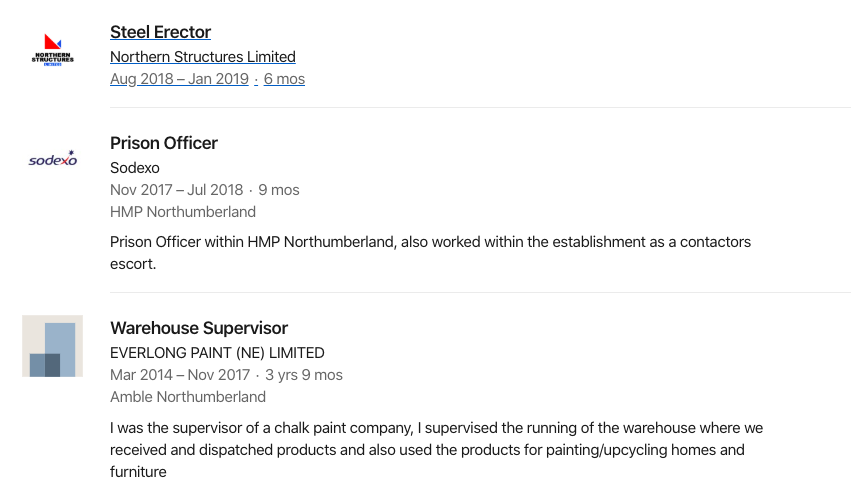Click the Sodexo company logo
The width and height of the screenshot is (851, 493).
[x=53, y=159]
